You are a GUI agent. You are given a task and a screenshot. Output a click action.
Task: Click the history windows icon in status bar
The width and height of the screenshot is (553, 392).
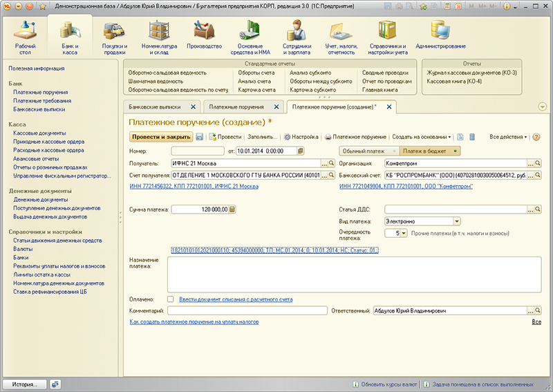click(x=55, y=384)
